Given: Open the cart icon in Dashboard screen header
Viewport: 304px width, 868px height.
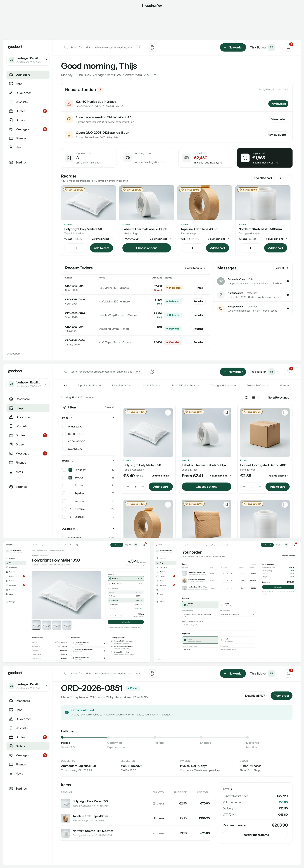Looking at the screenshot, I should click(x=288, y=47).
